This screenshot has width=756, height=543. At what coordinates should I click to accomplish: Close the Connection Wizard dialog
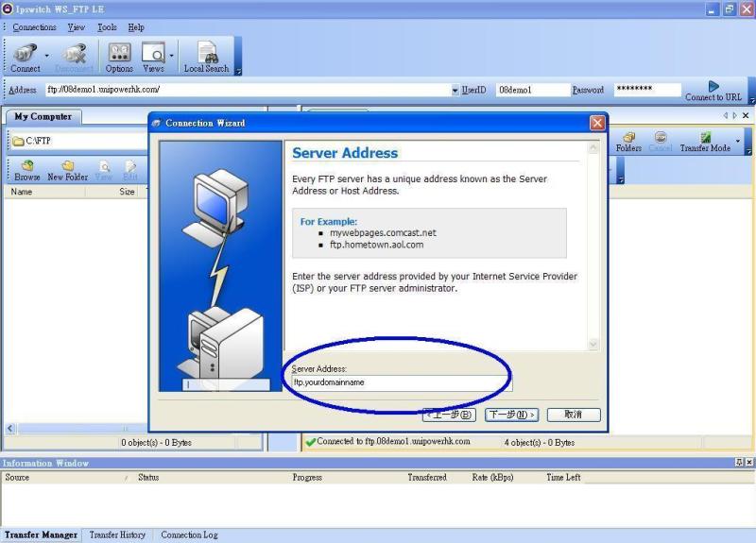point(597,123)
